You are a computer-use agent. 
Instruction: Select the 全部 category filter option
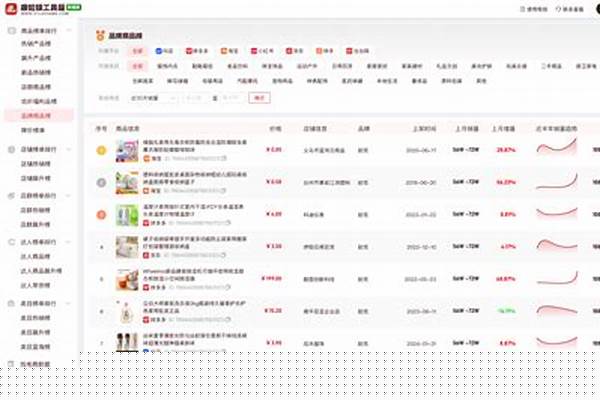138,66
